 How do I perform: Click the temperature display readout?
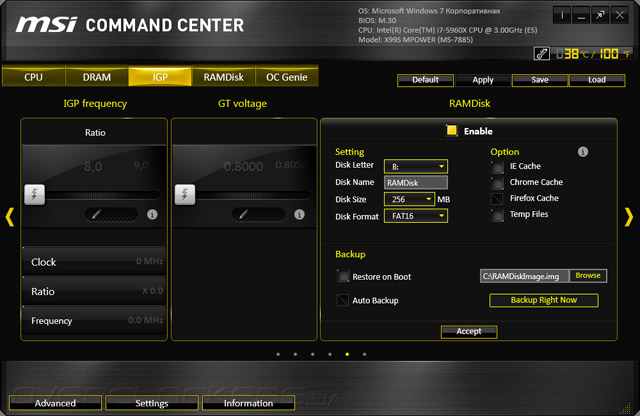(594, 53)
